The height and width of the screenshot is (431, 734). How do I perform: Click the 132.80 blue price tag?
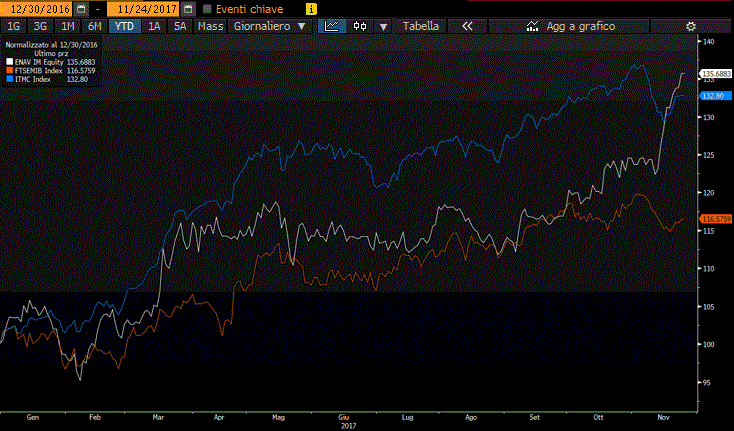pos(716,96)
